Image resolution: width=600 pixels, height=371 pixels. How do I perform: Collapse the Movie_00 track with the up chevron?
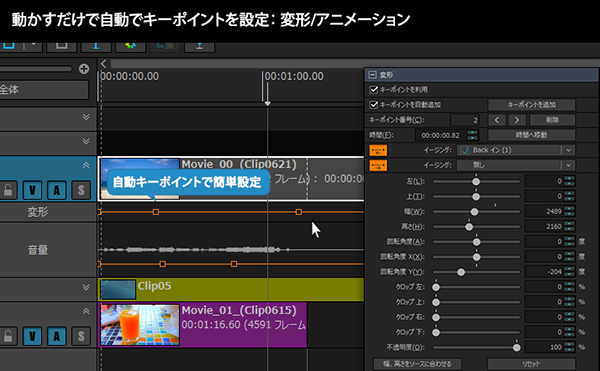86,165
